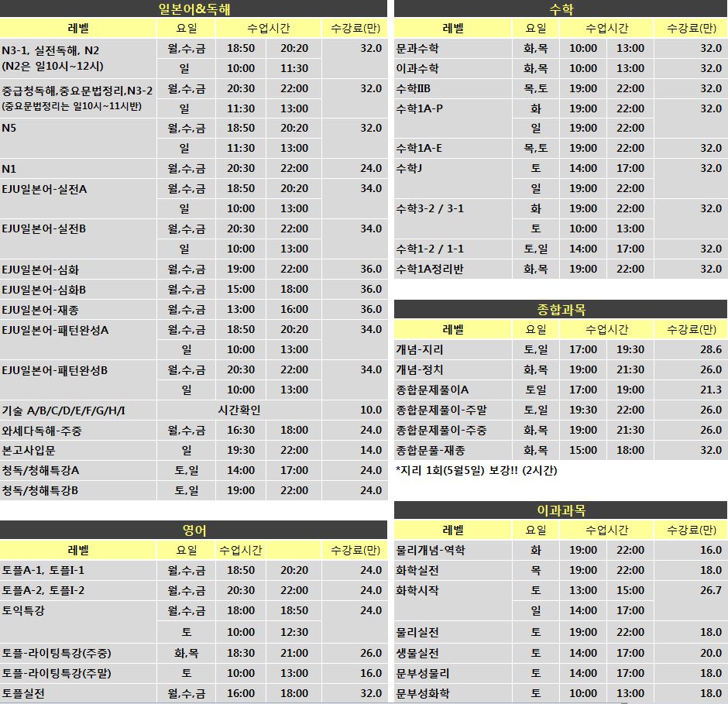Click the 물리개념-역학 cell
The height and width of the screenshot is (704, 728).
(x=453, y=550)
